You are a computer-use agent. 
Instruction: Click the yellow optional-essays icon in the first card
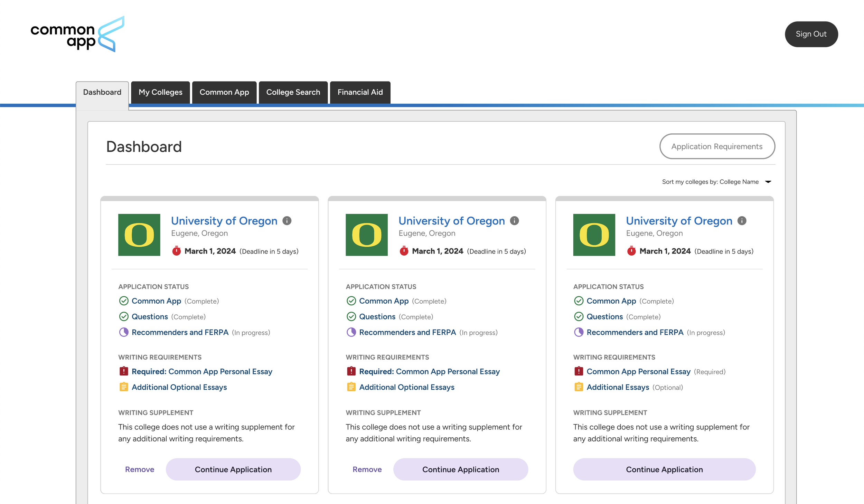tap(124, 387)
